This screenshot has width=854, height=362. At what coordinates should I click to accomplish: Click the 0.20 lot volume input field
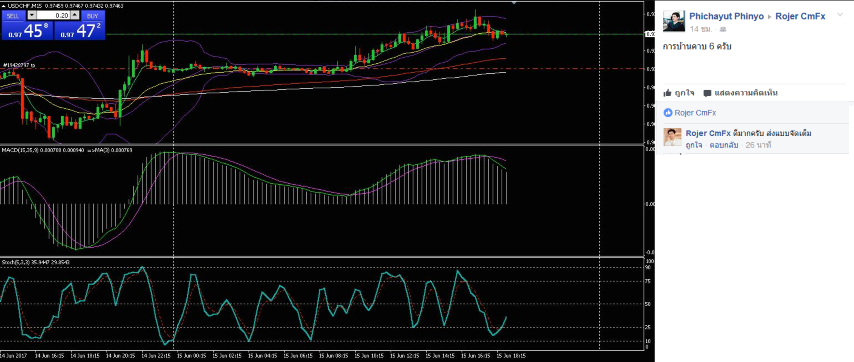(x=53, y=16)
